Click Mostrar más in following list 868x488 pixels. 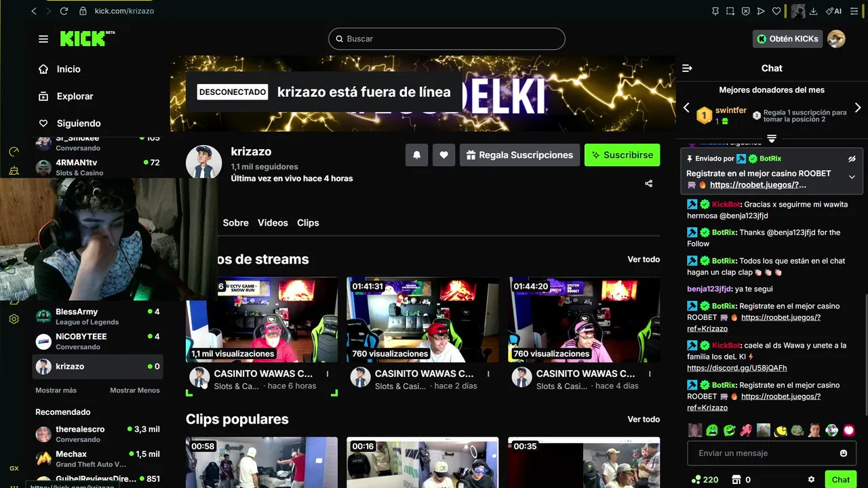[56, 390]
